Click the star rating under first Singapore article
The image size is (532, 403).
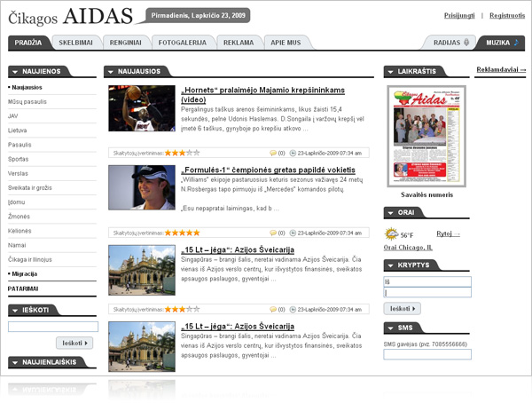point(182,309)
